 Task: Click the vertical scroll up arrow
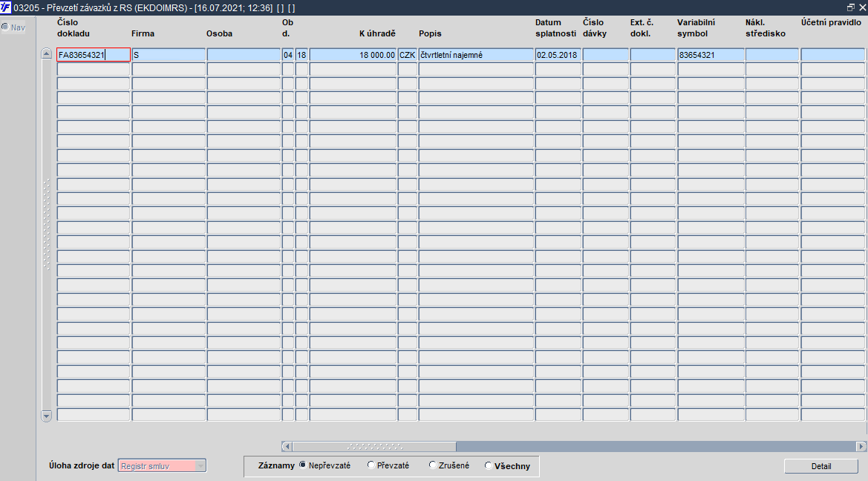pos(47,53)
